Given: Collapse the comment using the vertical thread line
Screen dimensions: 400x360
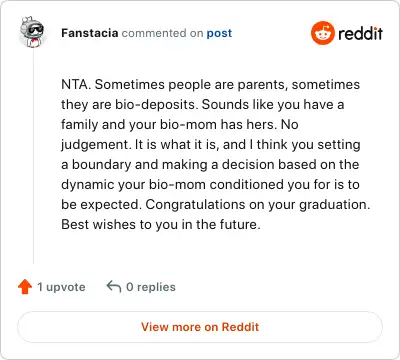Looking at the screenshot, I should point(33,157).
